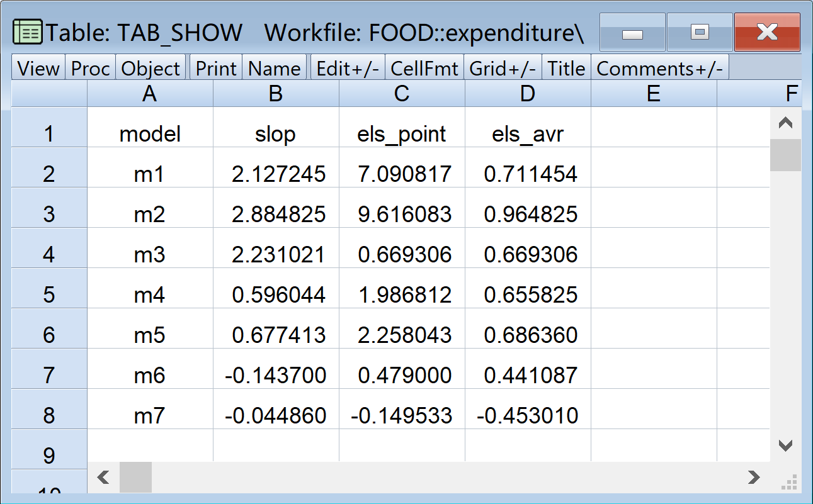Select row 5 header

coord(49,294)
